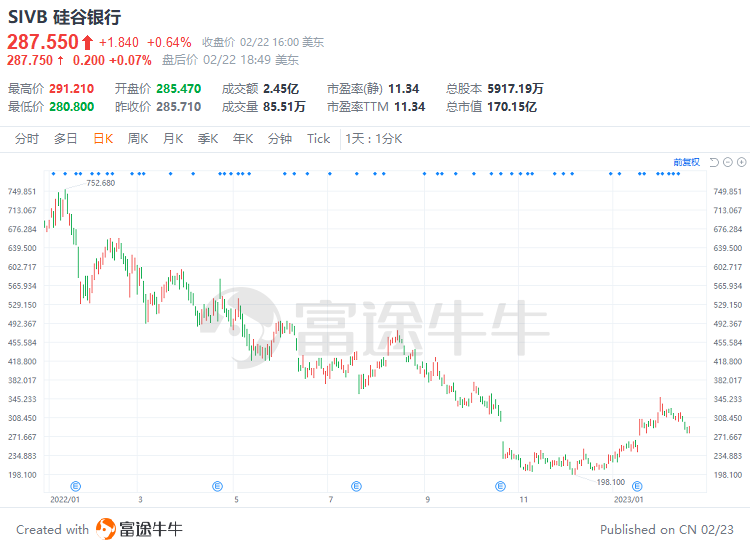Open the 分钟 minute chart tab

pyautogui.click(x=280, y=139)
